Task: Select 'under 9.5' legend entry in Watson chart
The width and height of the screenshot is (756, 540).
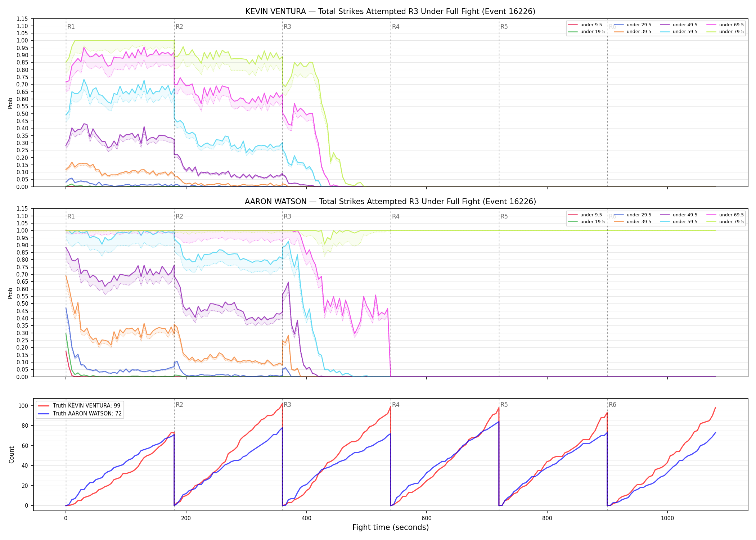Action: [x=585, y=215]
